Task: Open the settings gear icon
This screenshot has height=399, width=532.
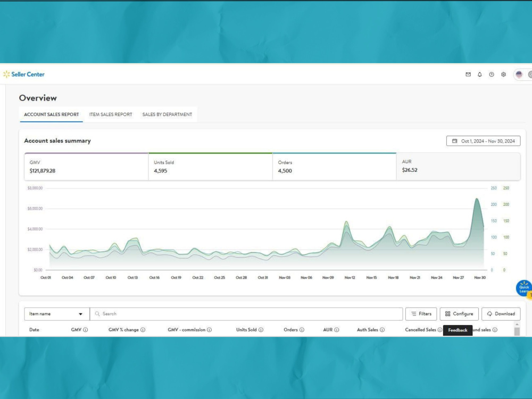Action: point(503,74)
